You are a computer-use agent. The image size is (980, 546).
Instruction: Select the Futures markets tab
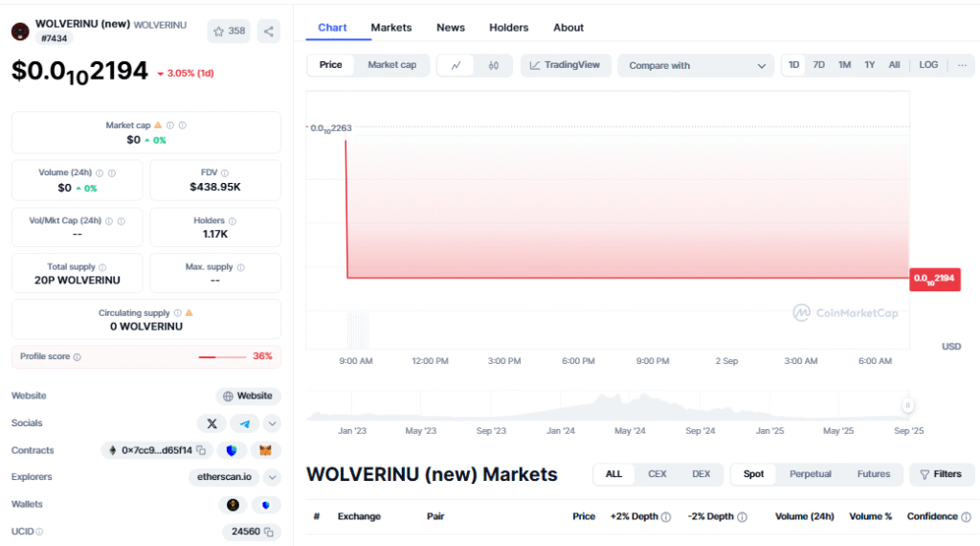873,474
